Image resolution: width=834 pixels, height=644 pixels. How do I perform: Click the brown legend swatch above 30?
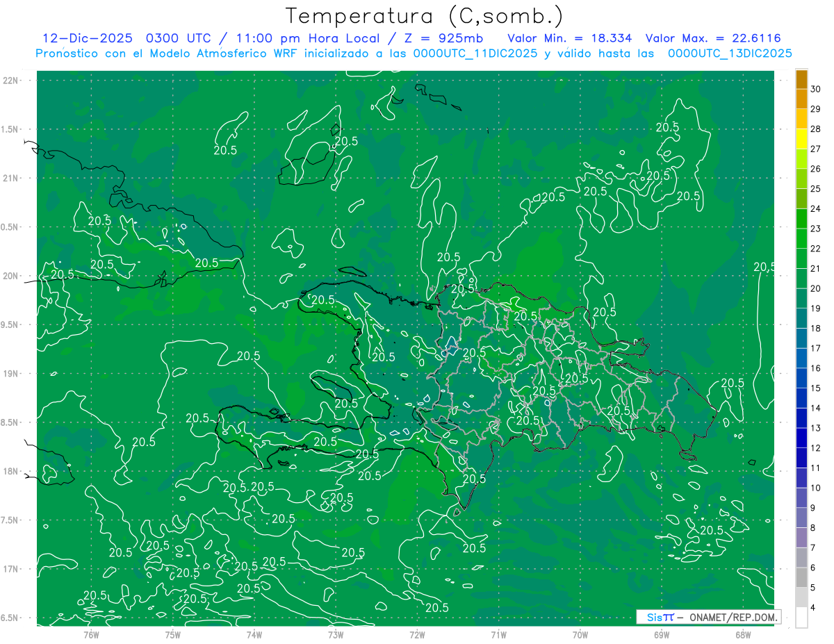[801, 79]
